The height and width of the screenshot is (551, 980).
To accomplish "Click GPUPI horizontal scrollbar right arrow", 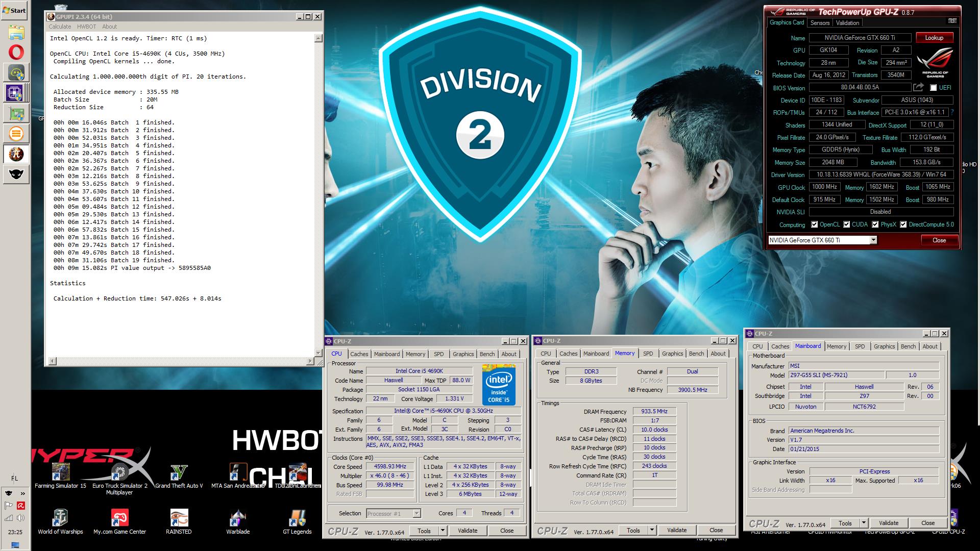I will pos(310,361).
